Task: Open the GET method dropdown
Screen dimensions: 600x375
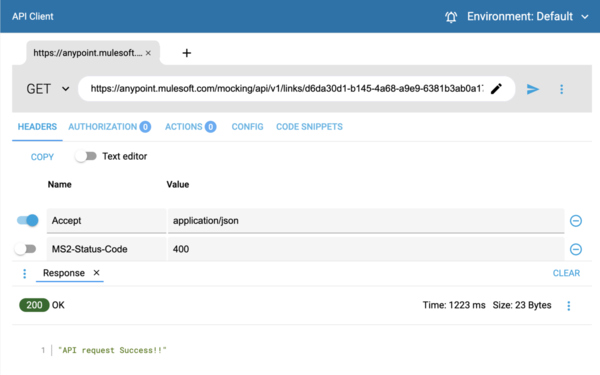Action: click(48, 89)
